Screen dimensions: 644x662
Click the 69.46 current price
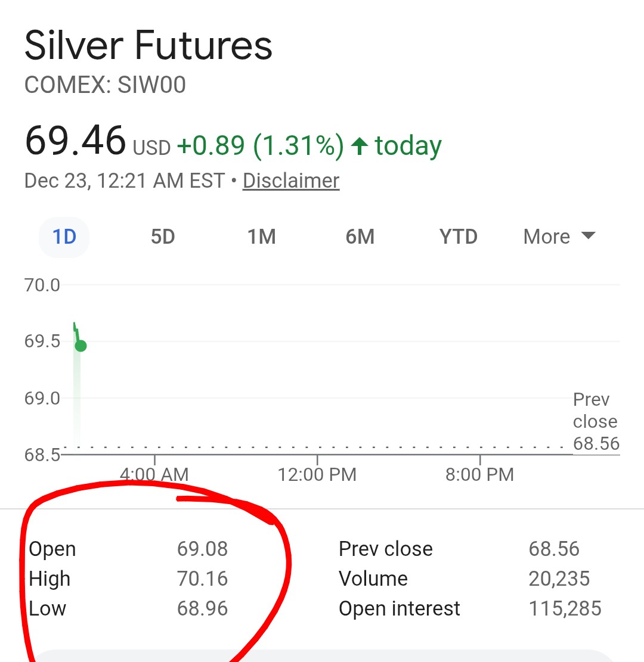75,141
